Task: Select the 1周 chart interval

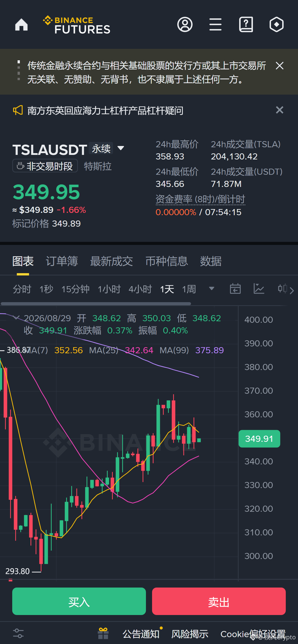Action: pyautogui.click(x=189, y=289)
